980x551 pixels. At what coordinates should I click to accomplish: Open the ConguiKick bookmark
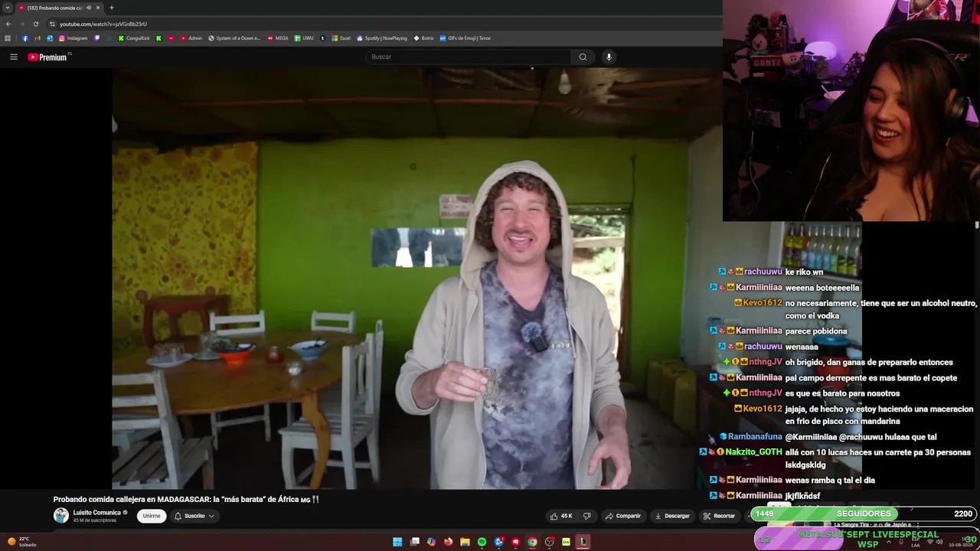(x=134, y=38)
